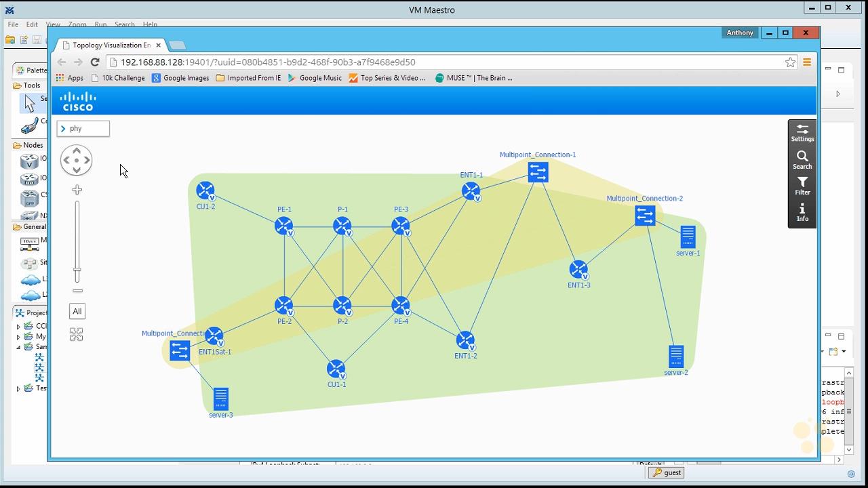This screenshot has width=868, height=488.
Task: Select the Multipoint_Connection-2 switch node
Action: tap(645, 216)
